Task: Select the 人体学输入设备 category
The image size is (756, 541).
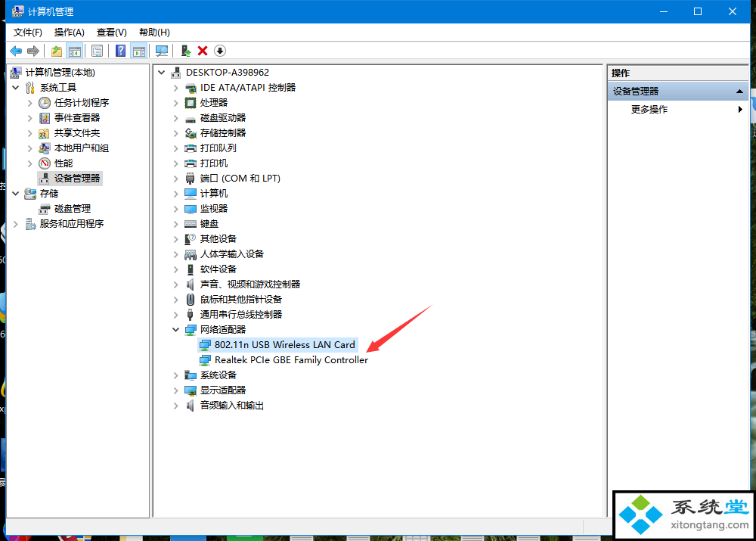Action: (232, 254)
